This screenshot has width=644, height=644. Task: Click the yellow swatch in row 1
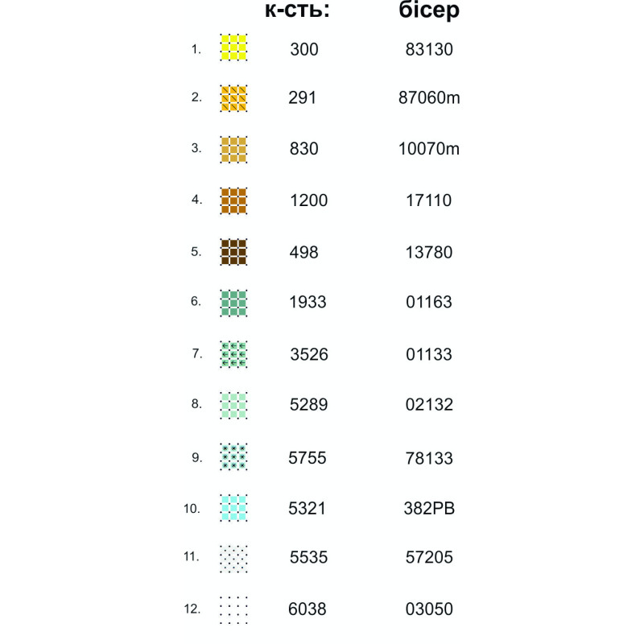click(233, 48)
